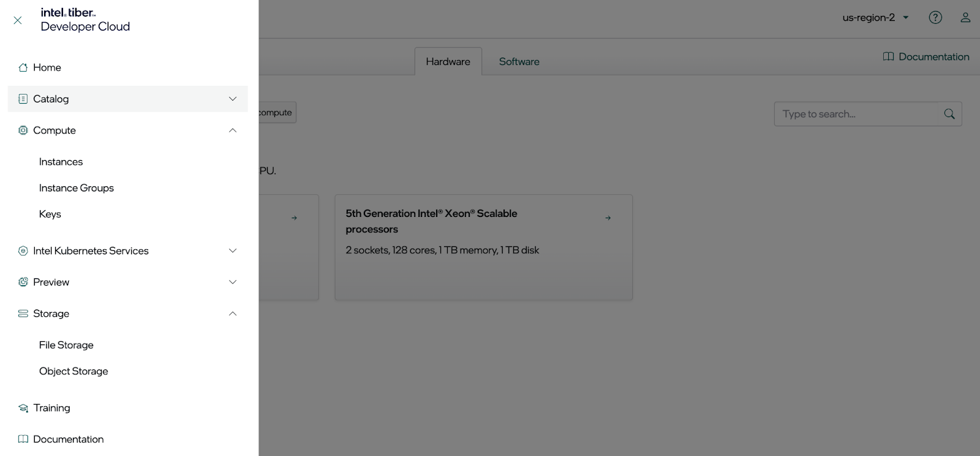Image resolution: width=980 pixels, height=456 pixels.
Task: Click the Storage disks icon
Action: [x=23, y=314]
